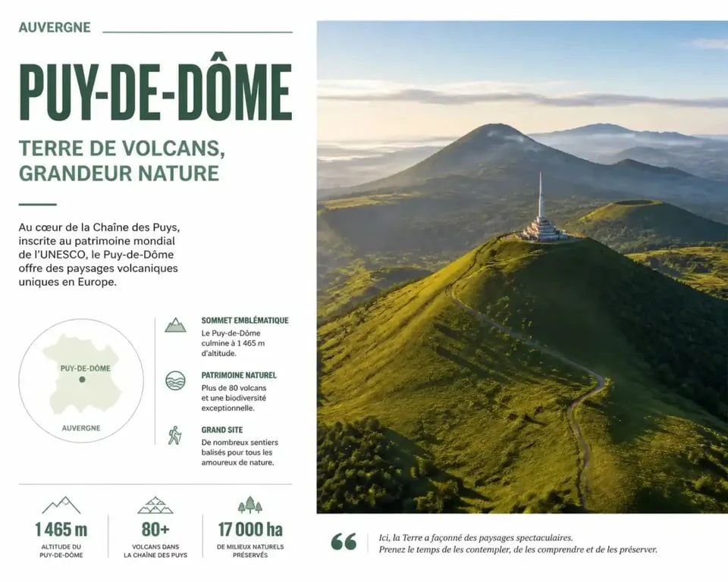
Task: Click the text 'Plus de 80 volcans'
Action: coord(234,388)
